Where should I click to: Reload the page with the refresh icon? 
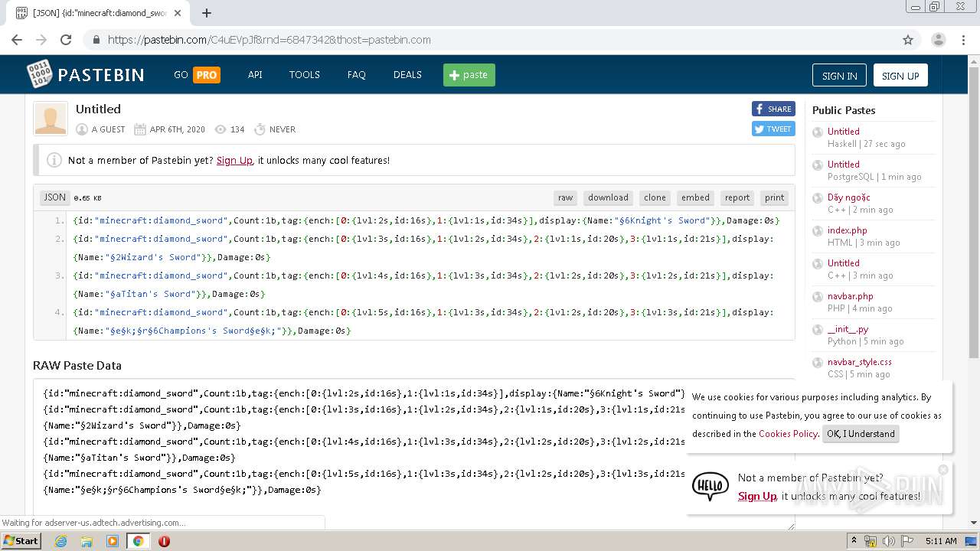(66, 40)
